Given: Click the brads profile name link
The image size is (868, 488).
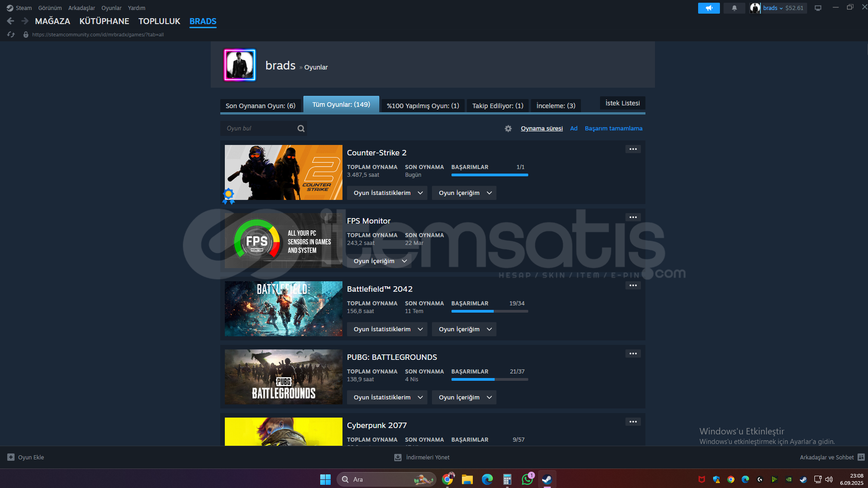Looking at the screenshot, I should (x=280, y=65).
